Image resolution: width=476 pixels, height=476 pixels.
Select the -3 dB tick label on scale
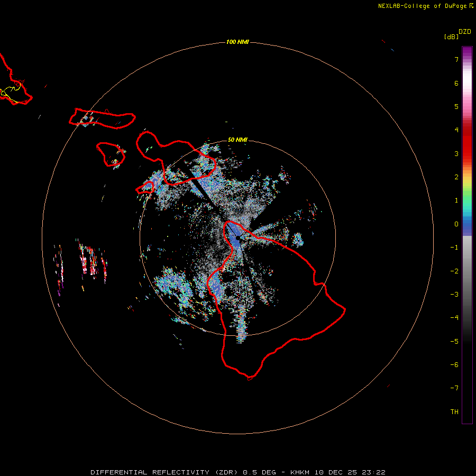[454, 295]
